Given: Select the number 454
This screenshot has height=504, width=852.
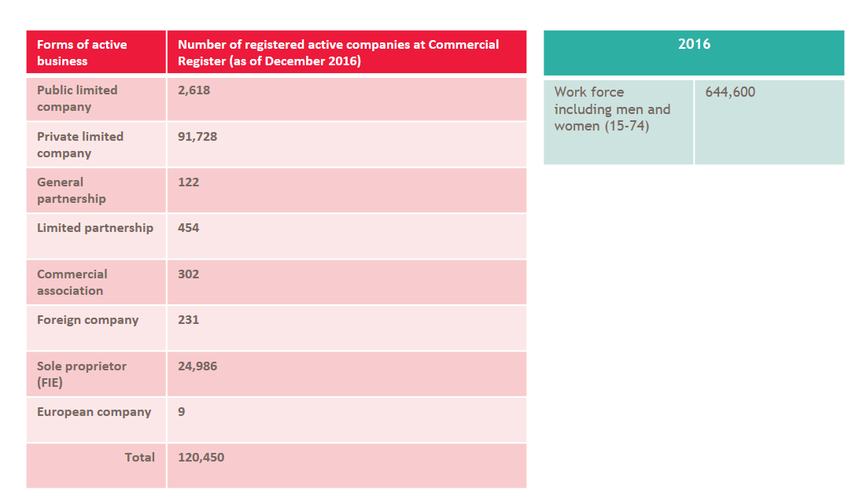Looking at the screenshot, I should click(x=189, y=227).
